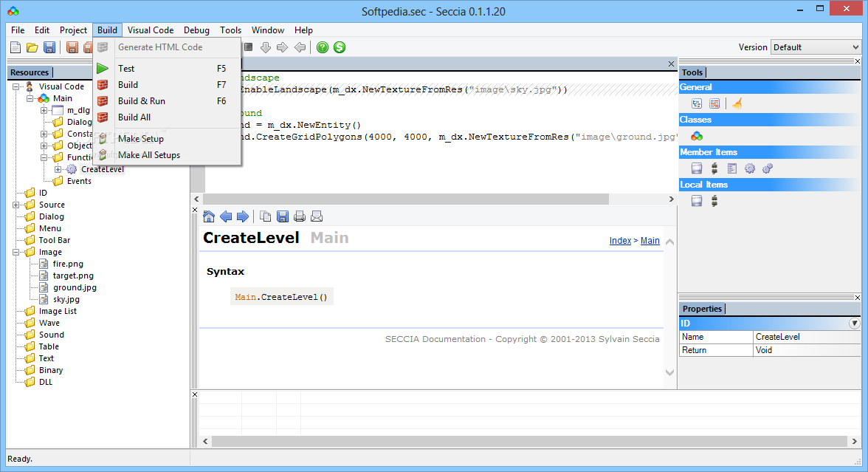Image resolution: width=868 pixels, height=472 pixels.
Task: Choose Build & Run menu entry
Action: [x=168, y=100]
